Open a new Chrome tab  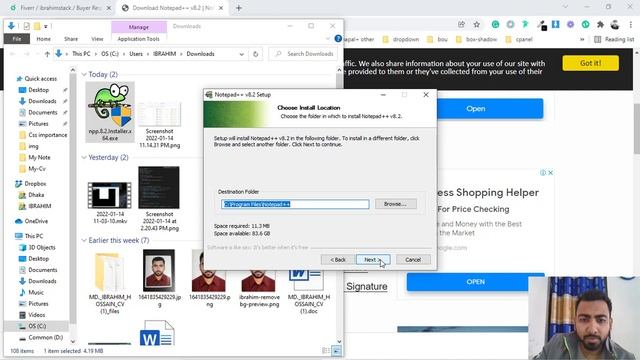pos(239,8)
